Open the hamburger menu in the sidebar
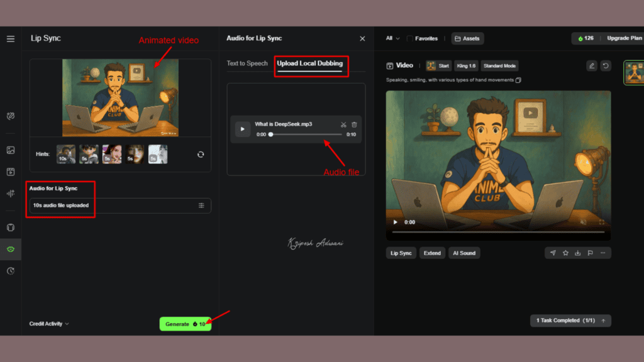644x362 pixels. [11, 39]
